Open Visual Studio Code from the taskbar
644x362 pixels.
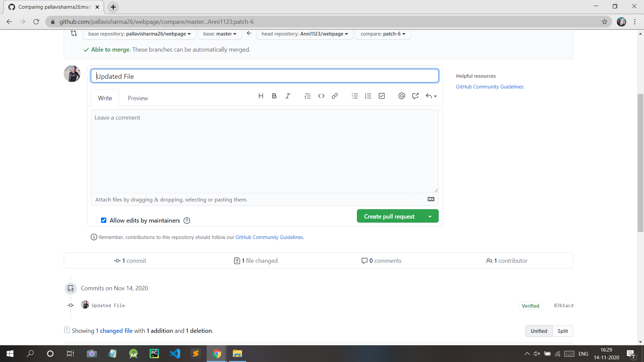tap(175, 354)
